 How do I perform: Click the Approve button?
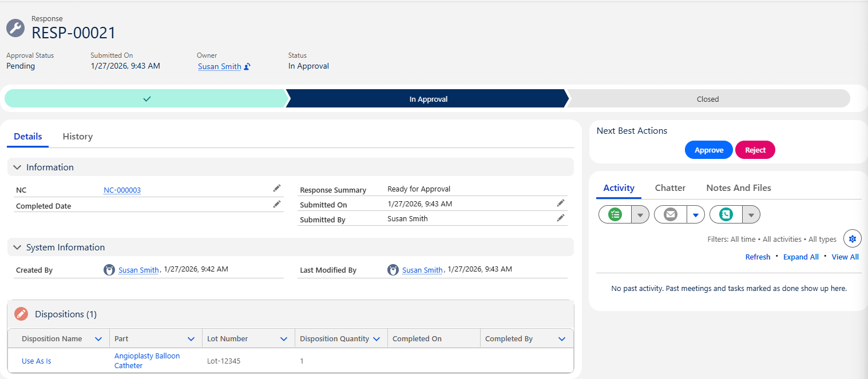(708, 150)
